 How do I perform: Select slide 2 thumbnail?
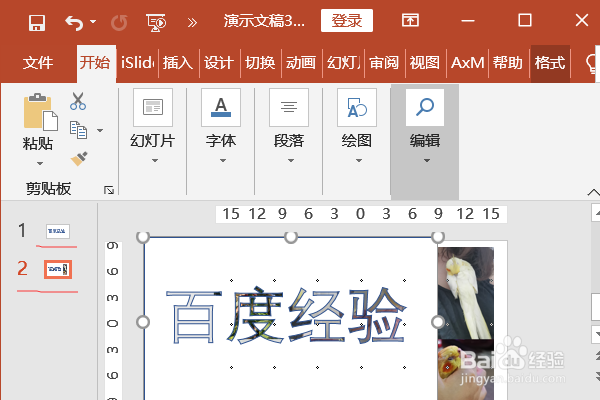tap(58, 269)
